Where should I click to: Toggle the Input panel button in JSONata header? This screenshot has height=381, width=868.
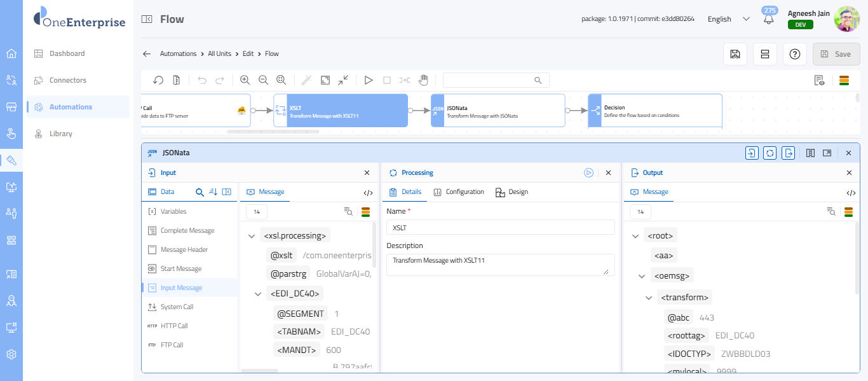752,153
